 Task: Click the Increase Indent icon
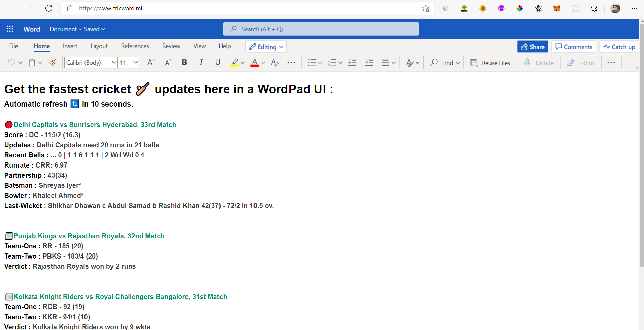coord(369,62)
